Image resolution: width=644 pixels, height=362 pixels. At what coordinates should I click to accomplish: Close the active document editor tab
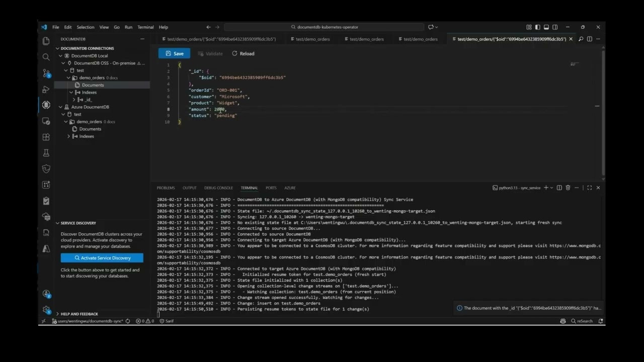pos(571,39)
